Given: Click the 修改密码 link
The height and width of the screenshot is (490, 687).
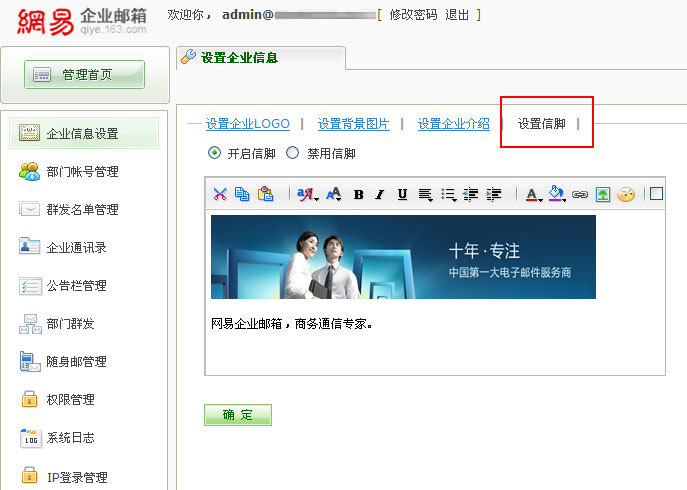Looking at the screenshot, I should tap(413, 15).
